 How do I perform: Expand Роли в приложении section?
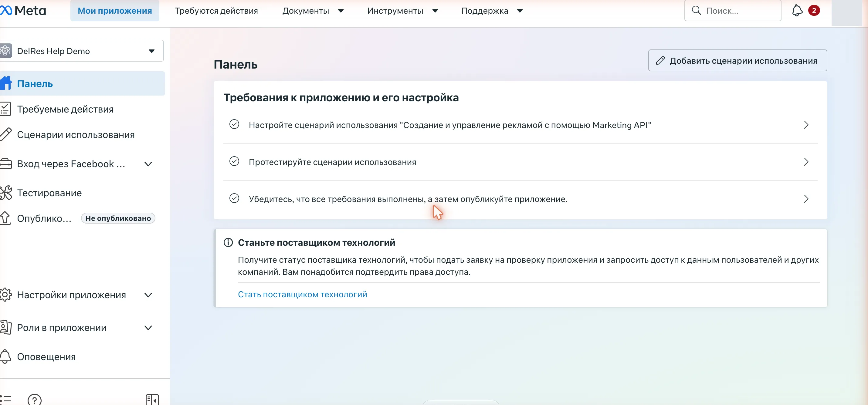click(x=148, y=328)
